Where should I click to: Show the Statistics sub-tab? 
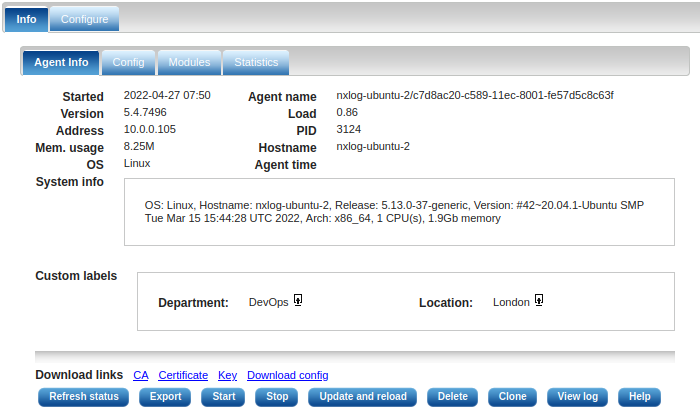click(256, 62)
